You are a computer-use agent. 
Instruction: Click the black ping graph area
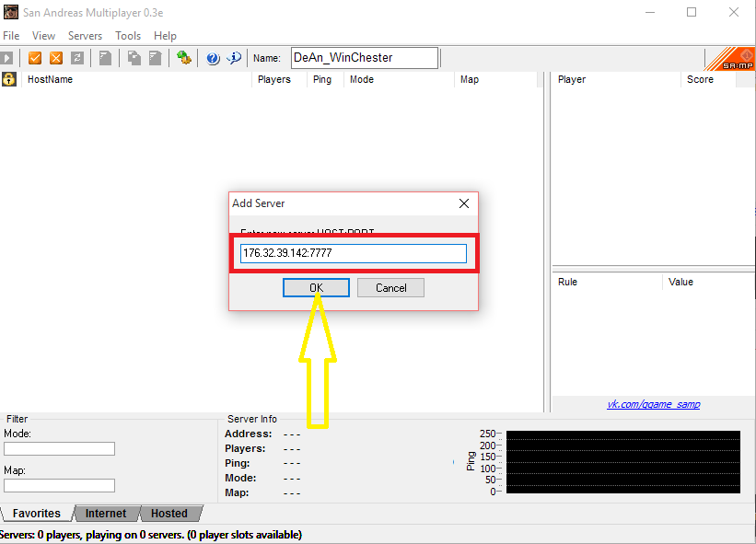pos(622,461)
